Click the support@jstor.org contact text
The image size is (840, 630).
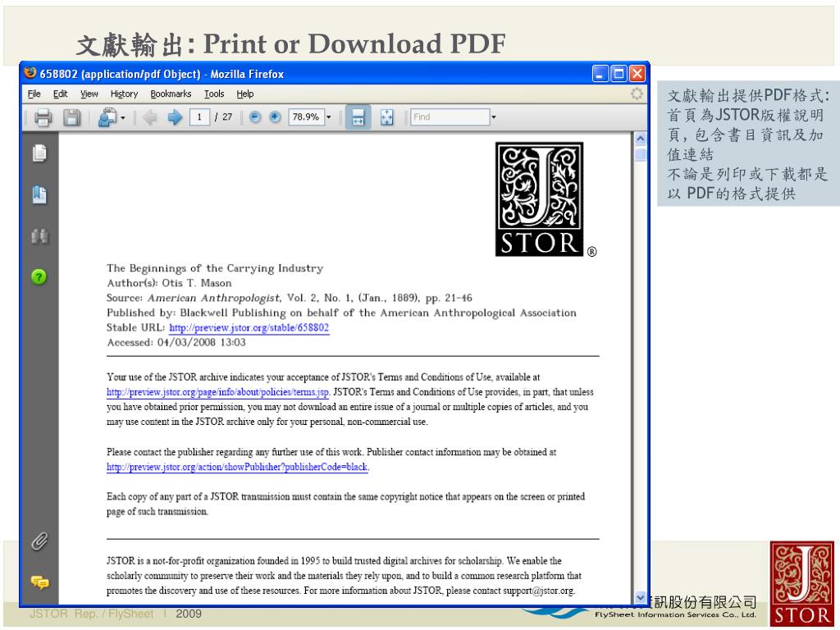(538, 591)
